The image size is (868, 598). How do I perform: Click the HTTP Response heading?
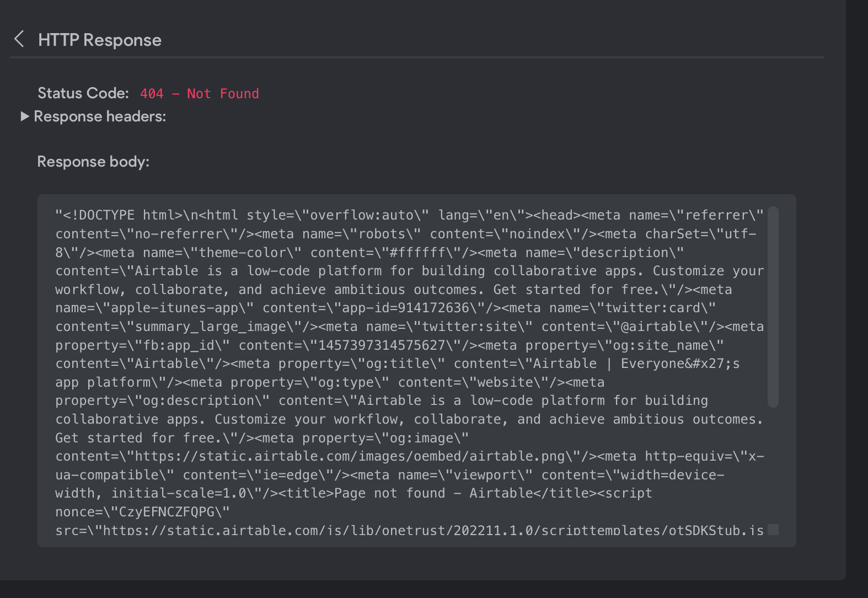100,40
